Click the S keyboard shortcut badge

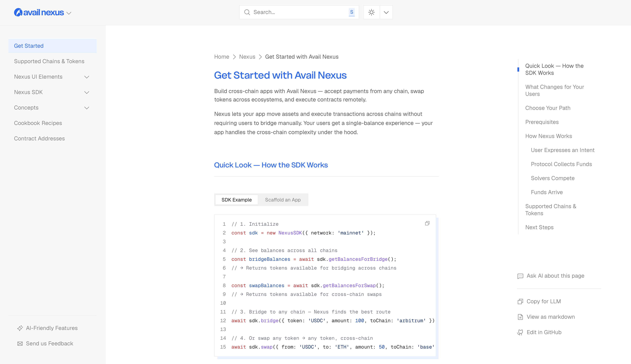352,12
